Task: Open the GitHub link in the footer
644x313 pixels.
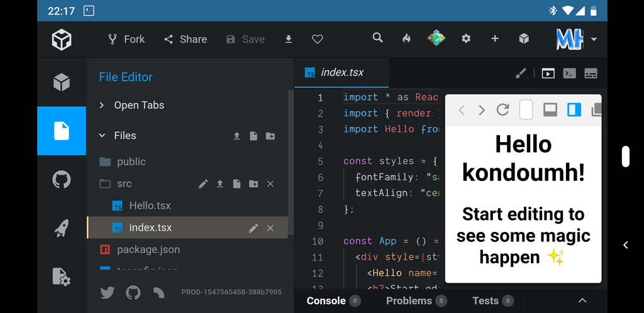Action: pyautogui.click(x=133, y=292)
